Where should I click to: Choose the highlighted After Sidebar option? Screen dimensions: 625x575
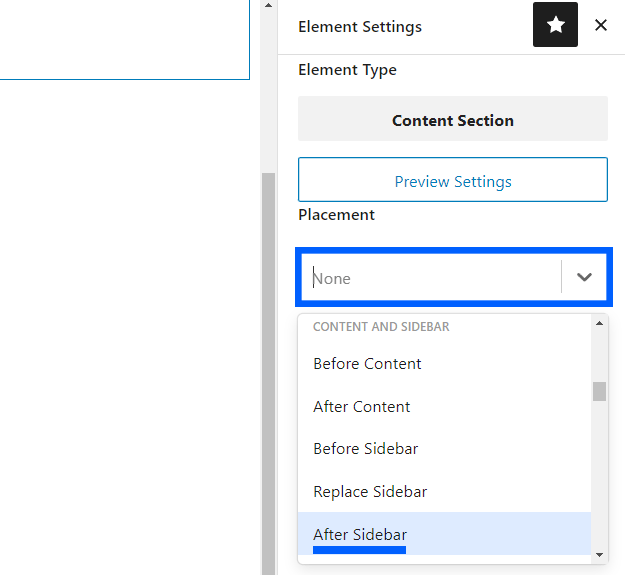coord(360,534)
